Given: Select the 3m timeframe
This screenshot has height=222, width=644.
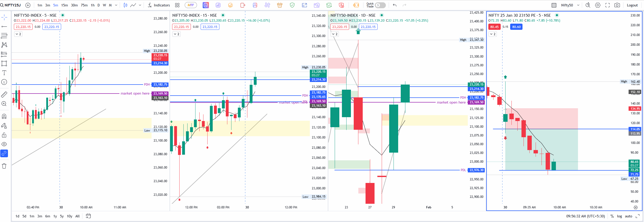Looking at the screenshot, I should pos(48,5).
